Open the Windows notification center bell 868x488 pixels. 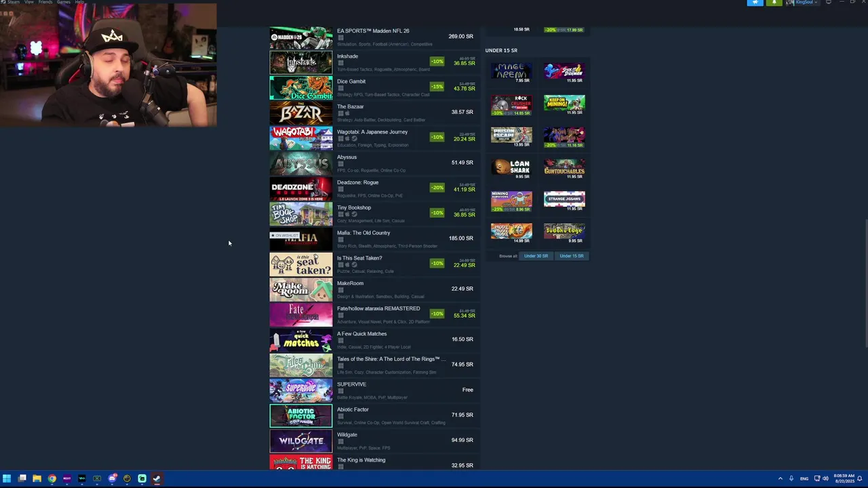(861, 479)
